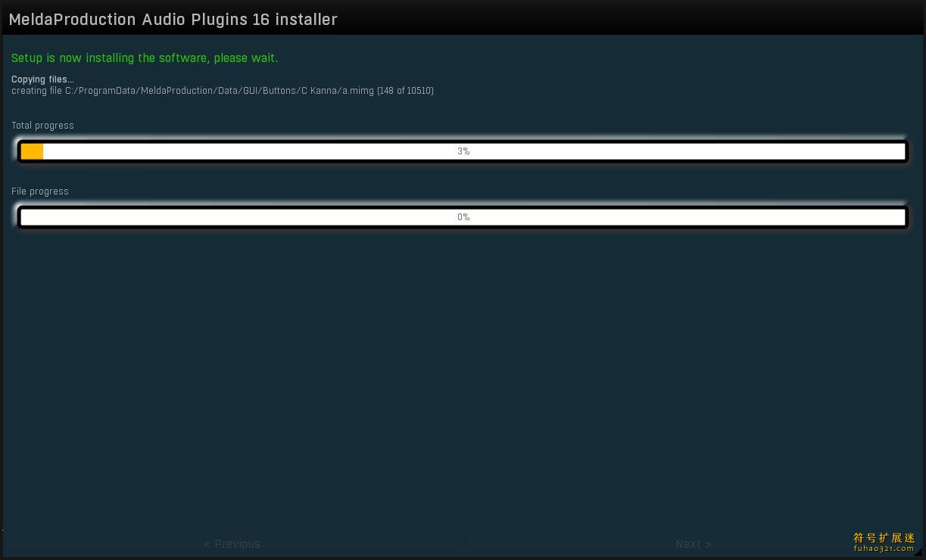Screen dimensions: 926x560
Task: Click the 'Total progress' label
Action: click(42, 126)
